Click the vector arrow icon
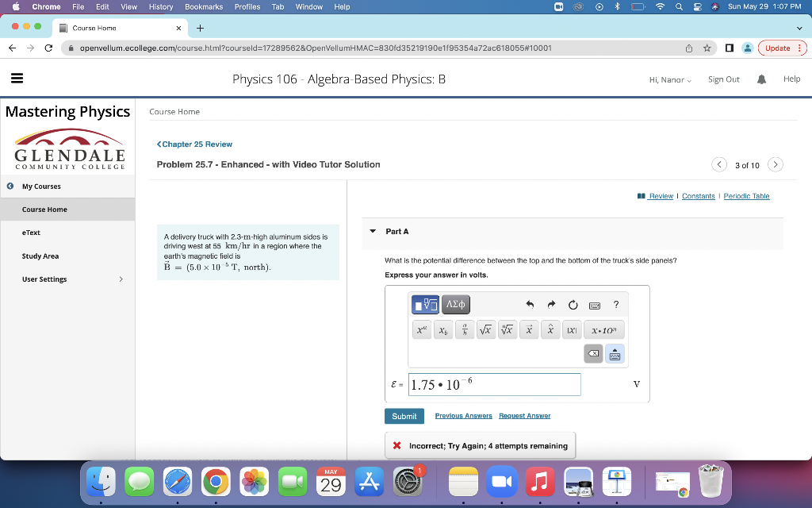 point(528,329)
